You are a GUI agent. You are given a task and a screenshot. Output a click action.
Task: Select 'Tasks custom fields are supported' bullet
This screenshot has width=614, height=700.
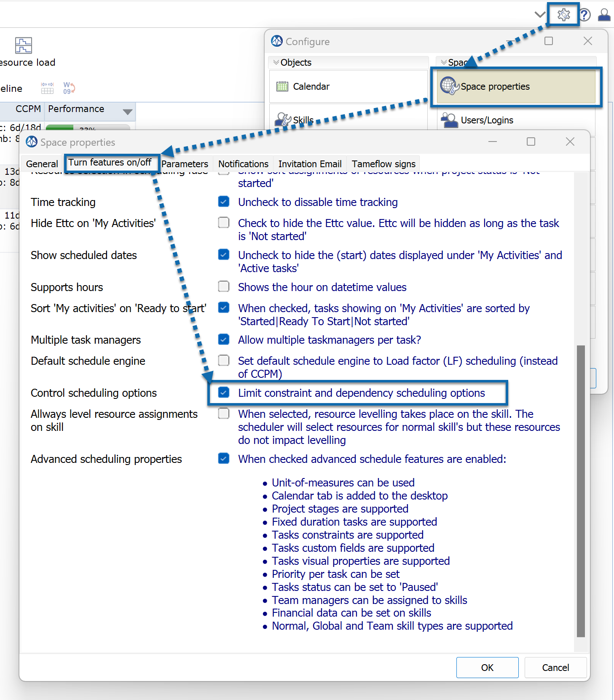[353, 548]
